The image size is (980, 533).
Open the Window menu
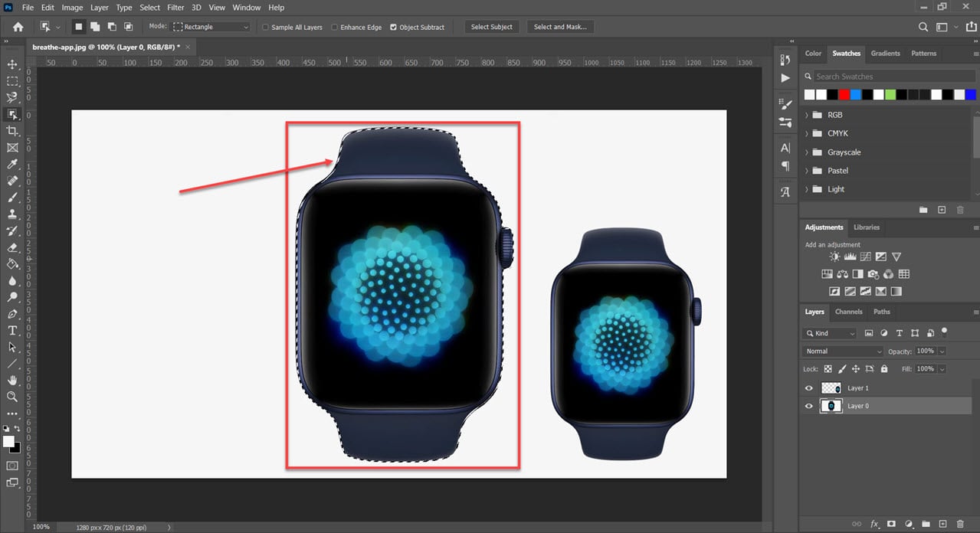[247, 8]
